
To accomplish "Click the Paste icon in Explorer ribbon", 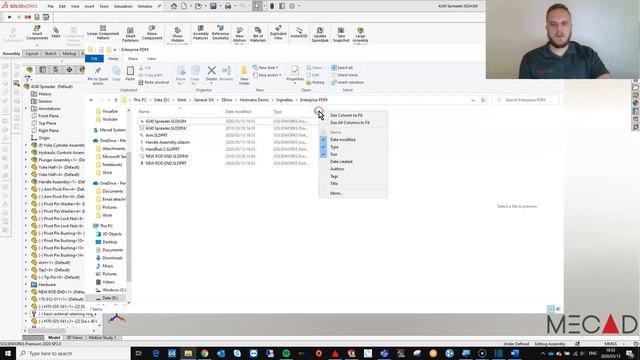I will (x=130, y=74).
